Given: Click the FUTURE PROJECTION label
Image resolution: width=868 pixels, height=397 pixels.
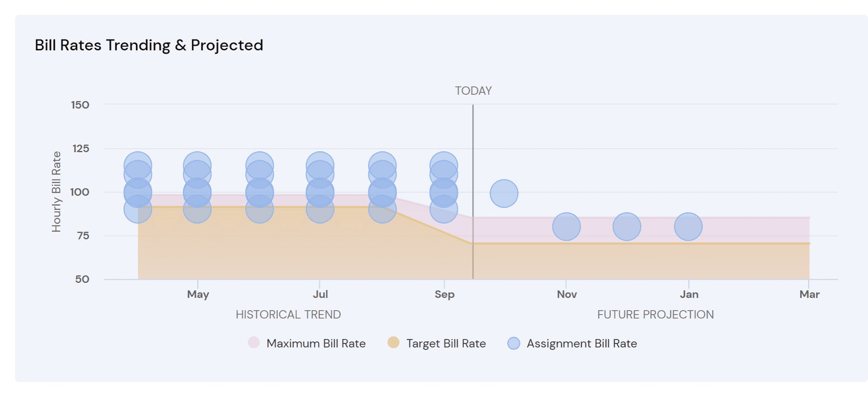Looking at the screenshot, I should point(656,315).
